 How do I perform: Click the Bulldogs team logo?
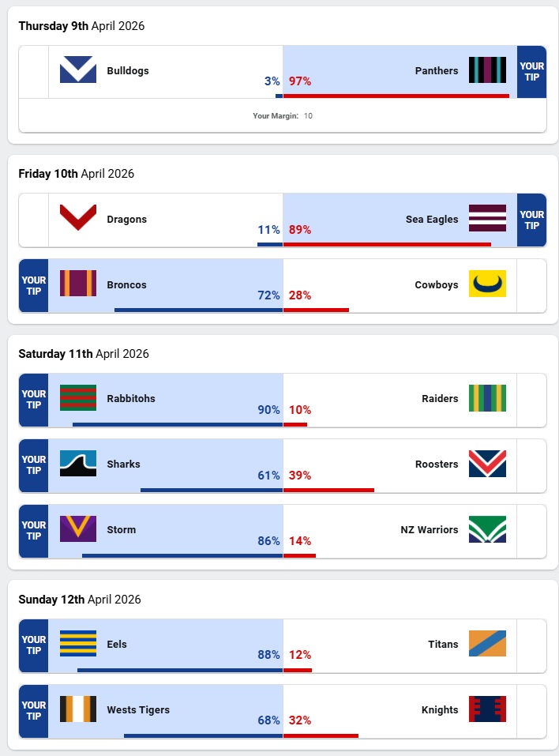(x=78, y=70)
